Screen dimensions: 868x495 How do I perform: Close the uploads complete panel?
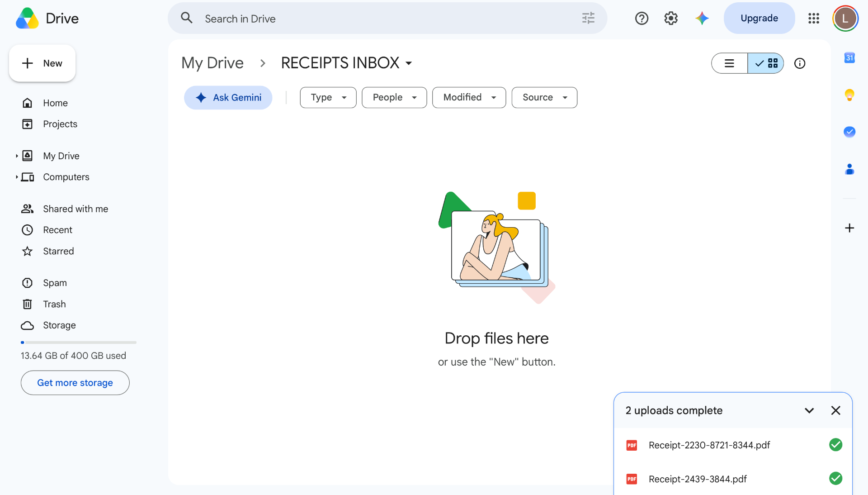835,410
